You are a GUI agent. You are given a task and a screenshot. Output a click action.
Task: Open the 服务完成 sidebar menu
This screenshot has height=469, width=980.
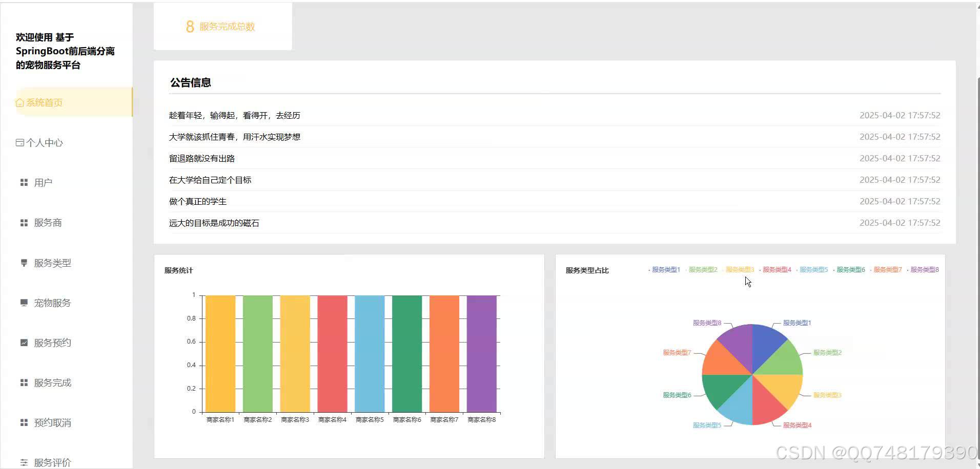point(52,383)
